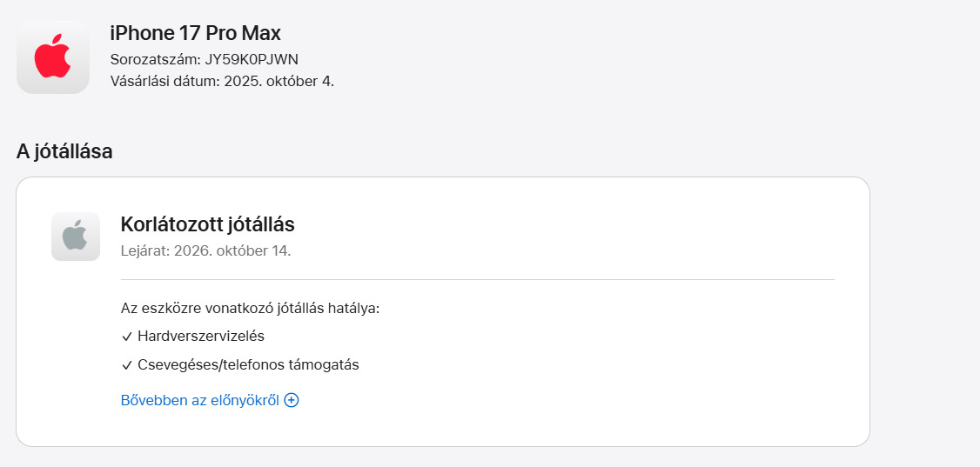Screen dimensions: 980x467
Task: Click the gray Apple warranty icon
Action: tap(76, 237)
